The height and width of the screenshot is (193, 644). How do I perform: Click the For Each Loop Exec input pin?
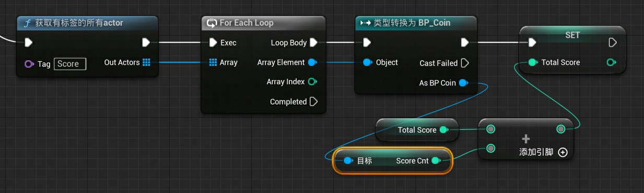pos(213,42)
